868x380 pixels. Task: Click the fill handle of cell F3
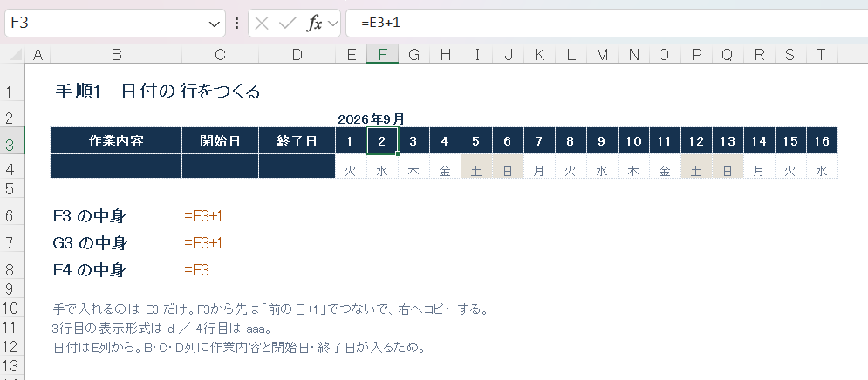coord(398,153)
